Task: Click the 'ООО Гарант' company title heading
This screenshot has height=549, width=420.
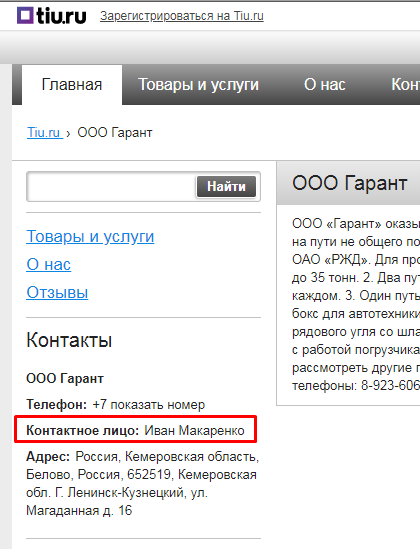Action: [350, 183]
